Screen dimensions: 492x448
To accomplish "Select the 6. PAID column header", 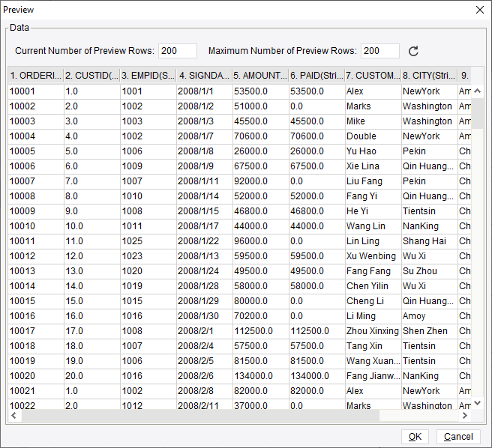I will pos(316,76).
